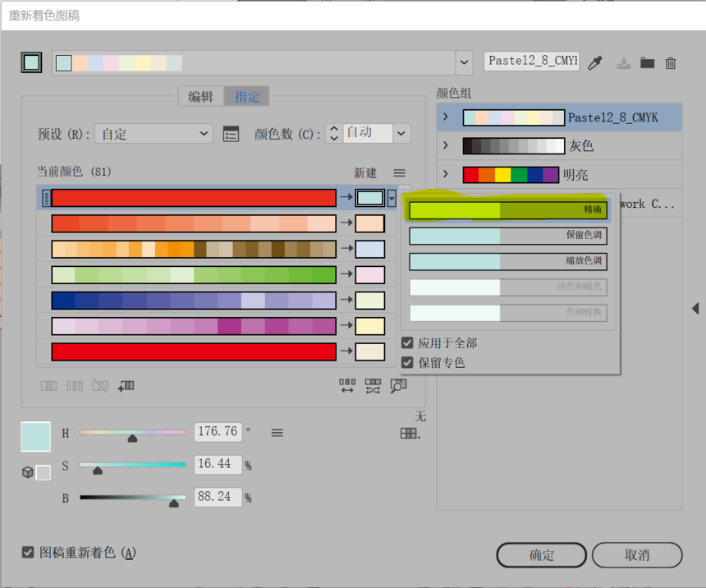Click the blue gradient current color row
This screenshot has width=706, height=588.
point(194,301)
